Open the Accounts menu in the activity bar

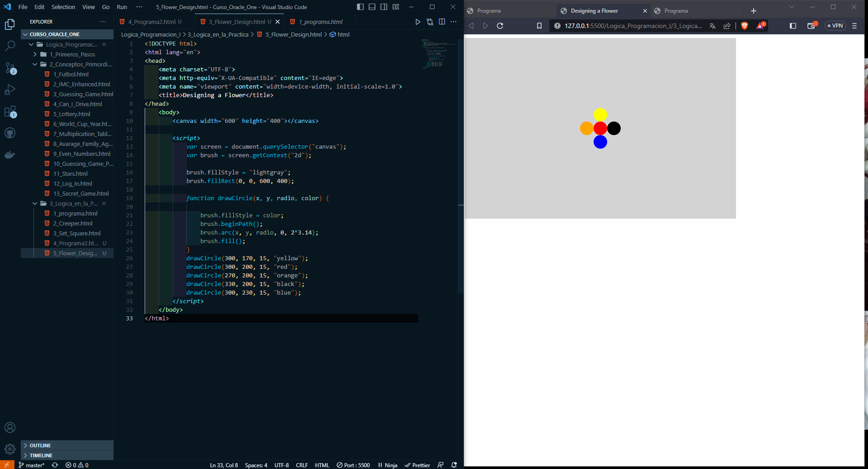click(x=10, y=427)
